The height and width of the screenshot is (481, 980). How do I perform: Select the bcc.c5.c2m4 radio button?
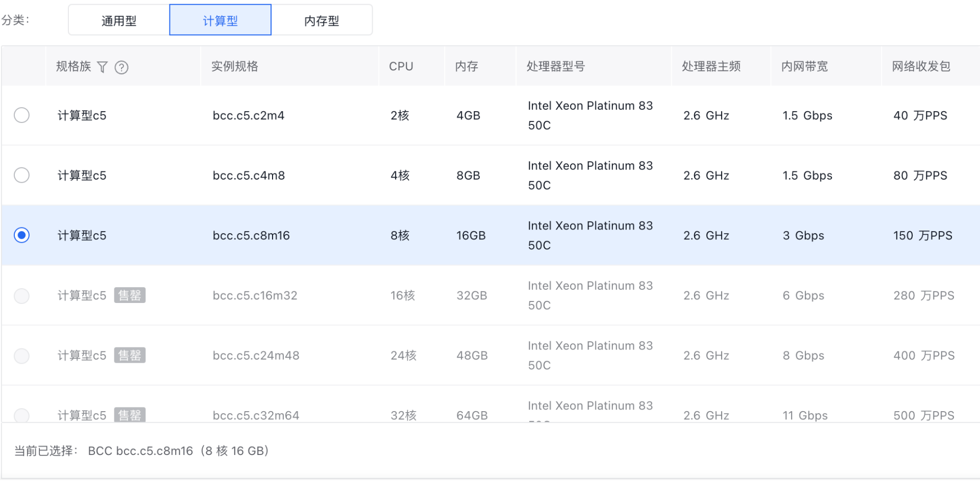pos(21,115)
